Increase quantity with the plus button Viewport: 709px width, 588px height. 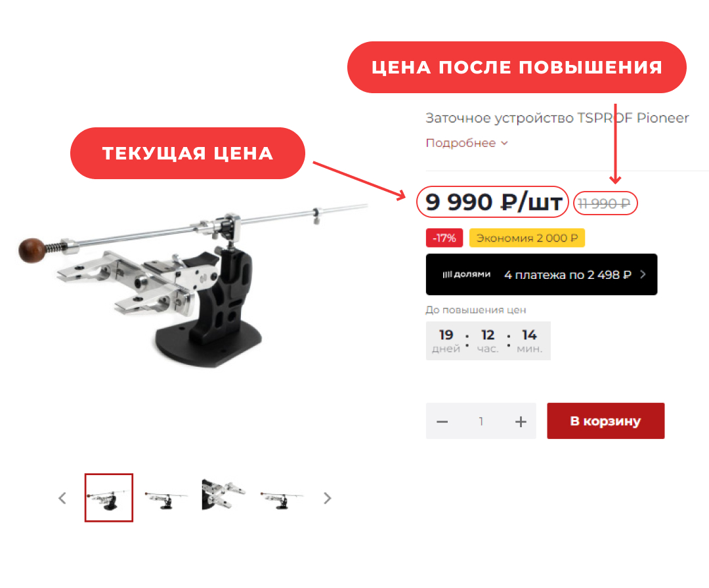tap(521, 421)
